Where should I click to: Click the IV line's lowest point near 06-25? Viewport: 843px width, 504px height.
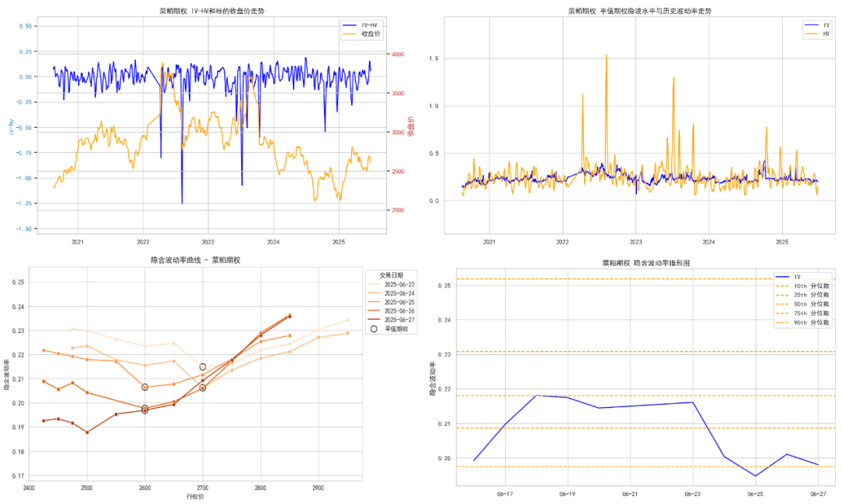pyautogui.click(x=756, y=475)
